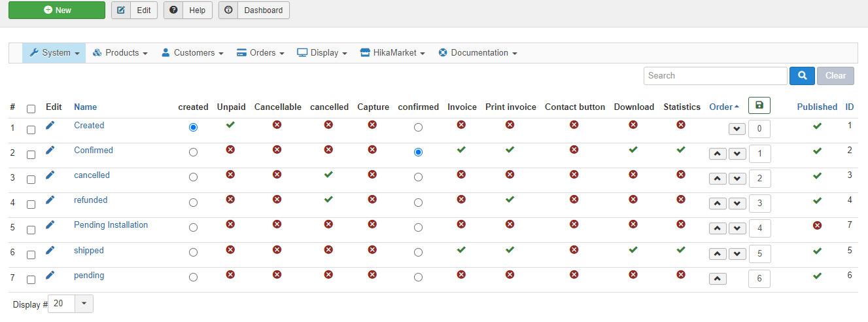Click inside the Search field

715,76
